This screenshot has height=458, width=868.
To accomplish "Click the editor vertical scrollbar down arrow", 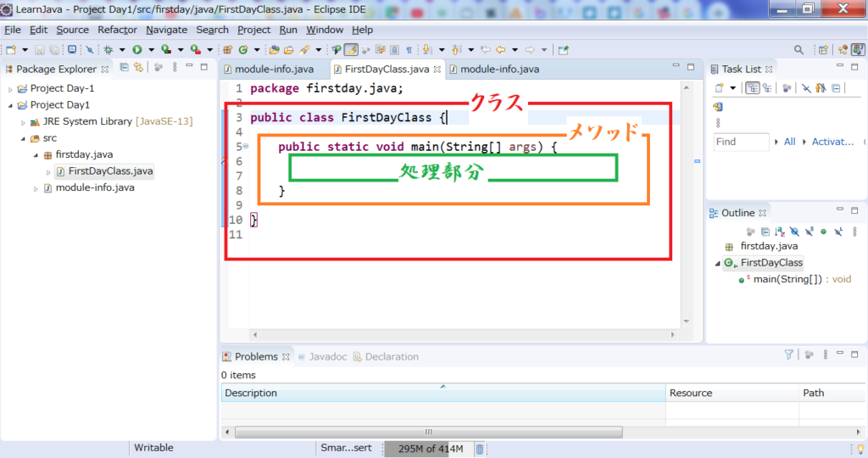I will pos(687,321).
